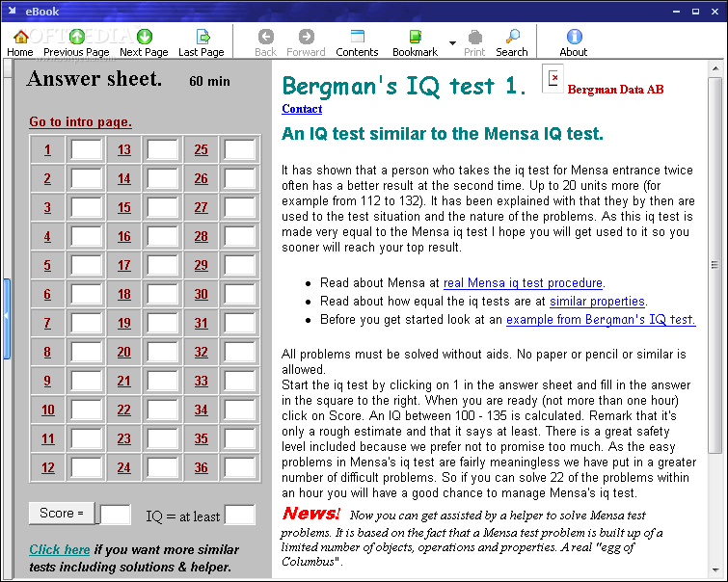The image size is (728, 582).
Task: Open 'real Mensa iq test procedure' link
Action: [x=523, y=282]
